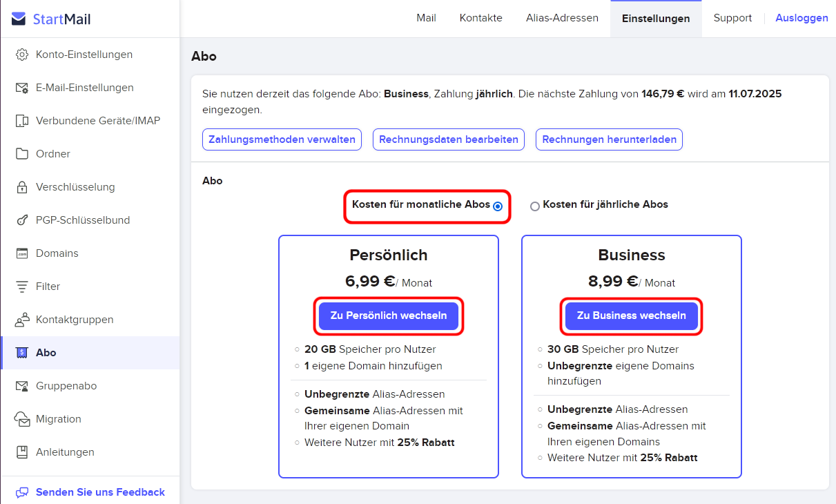The image size is (836, 504).
Task: Click Zahlungsmethoden verwalten button
Action: click(282, 139)
